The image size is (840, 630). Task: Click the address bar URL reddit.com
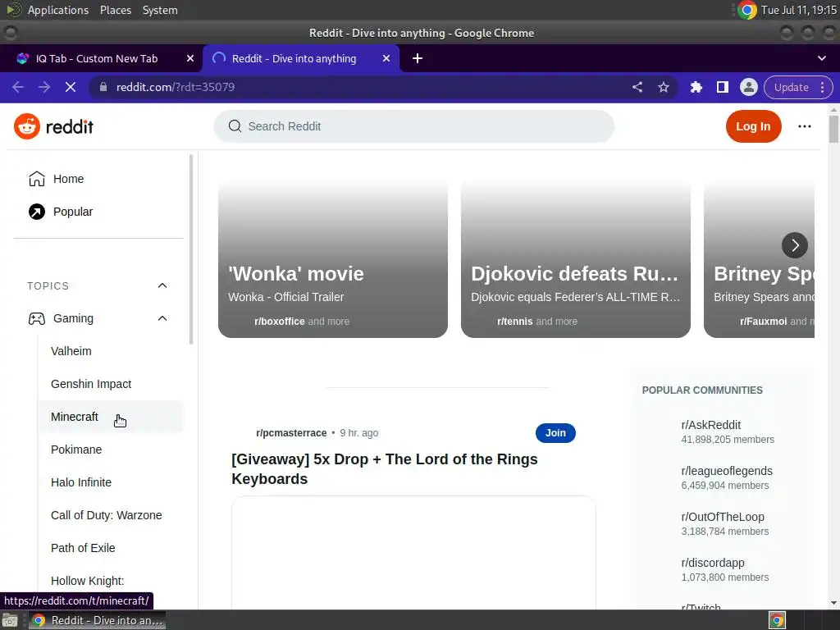[176, 87]
